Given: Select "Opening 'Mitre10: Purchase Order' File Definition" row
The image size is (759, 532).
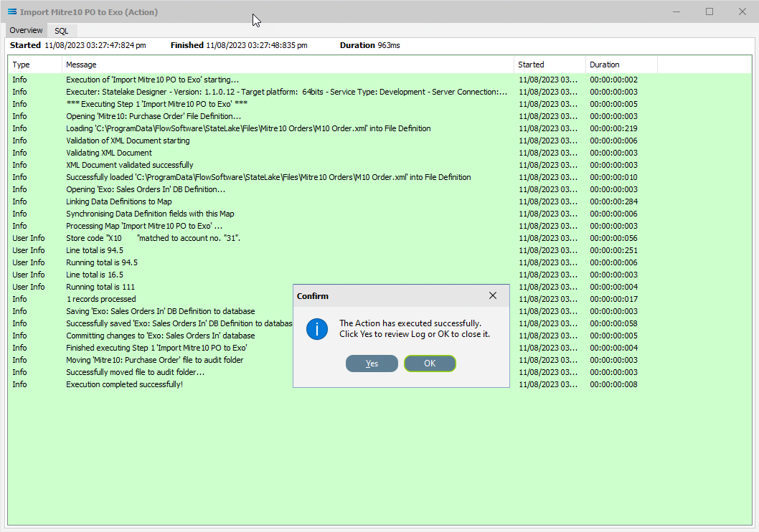Looking at the screenshot, I should click(x=379, y=116).
